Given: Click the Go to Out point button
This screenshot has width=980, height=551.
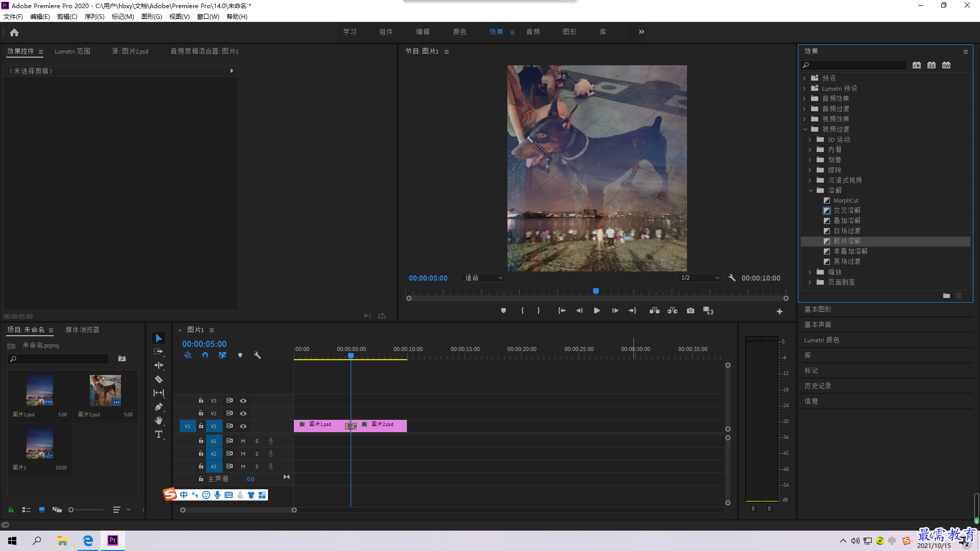Looking at the screenshot, I should [x=632, y=311].
